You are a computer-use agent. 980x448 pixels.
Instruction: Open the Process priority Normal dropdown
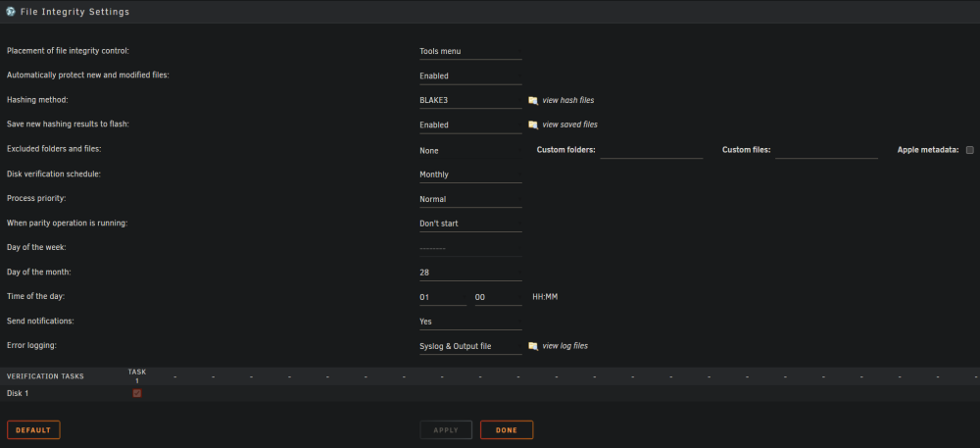[470, 199]
